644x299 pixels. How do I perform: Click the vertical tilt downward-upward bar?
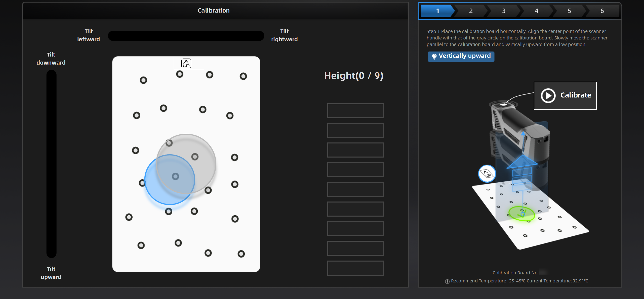(x=51, y=164)
